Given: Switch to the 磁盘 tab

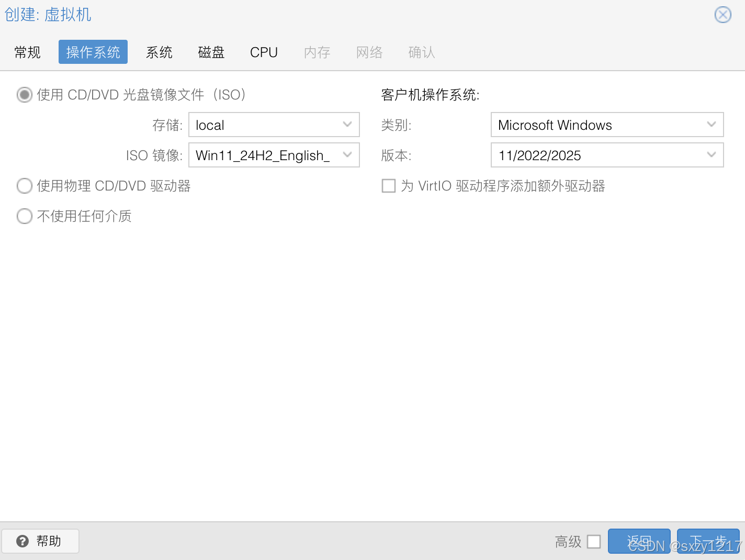Looking at the screenshot, I should tap(211, 52).
